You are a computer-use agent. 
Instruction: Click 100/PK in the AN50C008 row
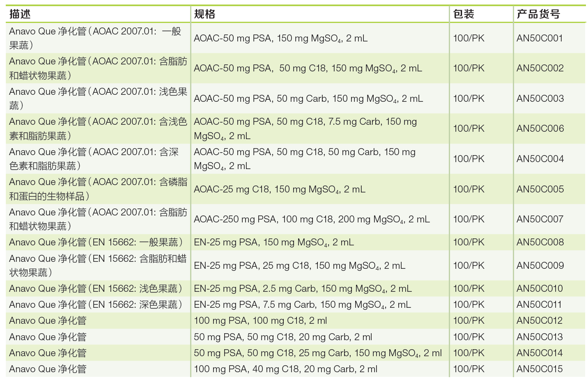click(x=469, y=242)
